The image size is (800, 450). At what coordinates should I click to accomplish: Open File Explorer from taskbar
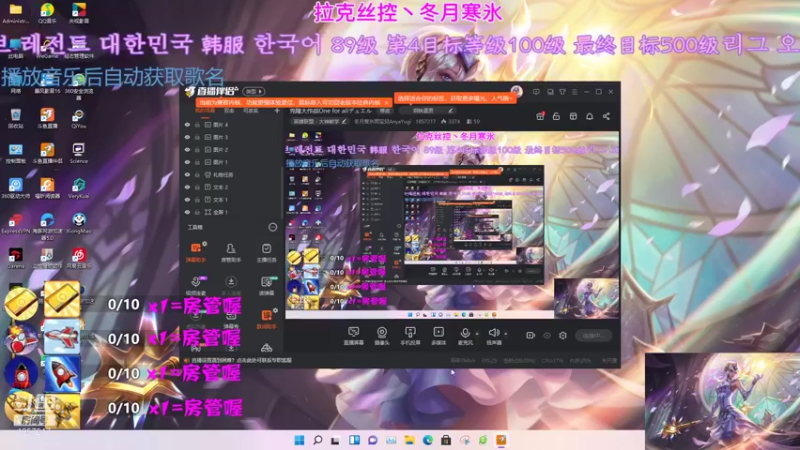click(409, 440)
